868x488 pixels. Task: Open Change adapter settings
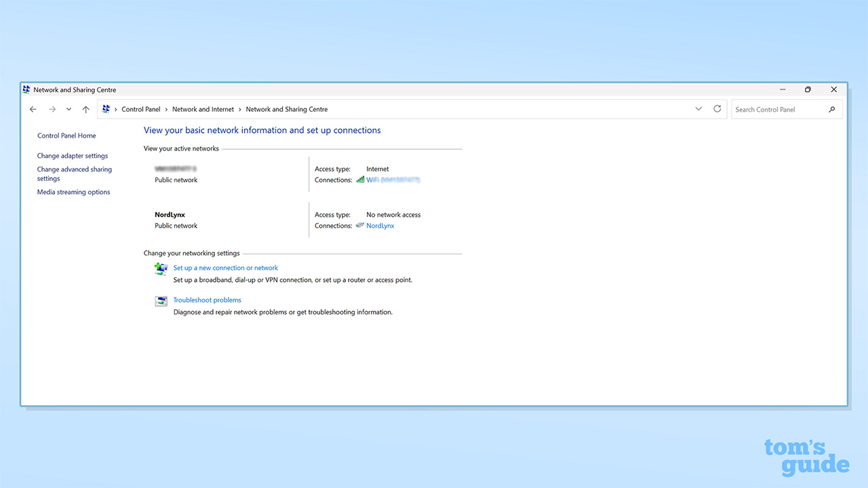click(x=73, y=156)
